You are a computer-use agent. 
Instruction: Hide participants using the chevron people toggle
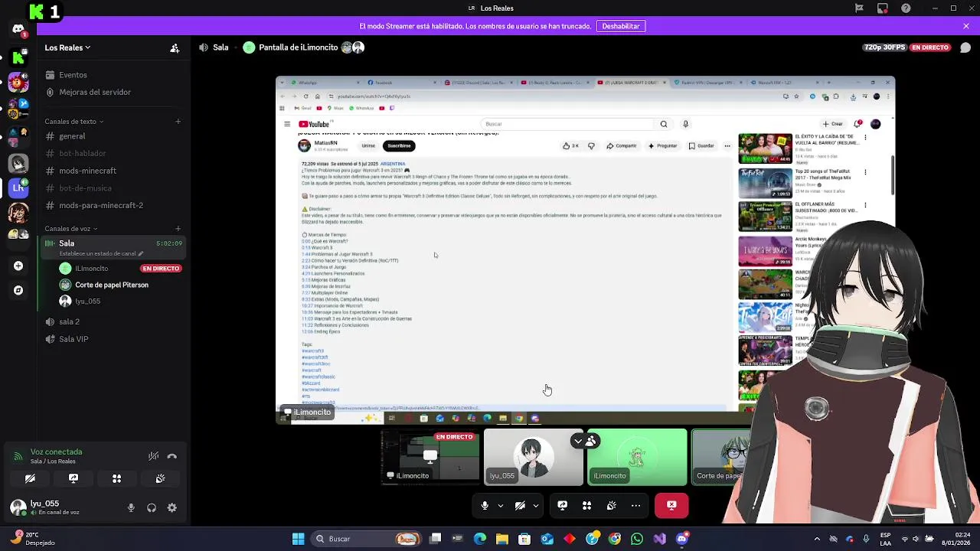point(586,441)
